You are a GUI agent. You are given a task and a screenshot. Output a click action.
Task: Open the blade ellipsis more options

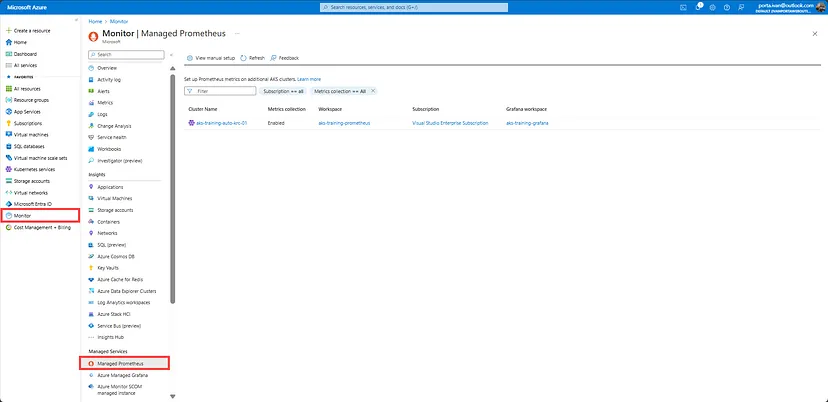(237, 33)
